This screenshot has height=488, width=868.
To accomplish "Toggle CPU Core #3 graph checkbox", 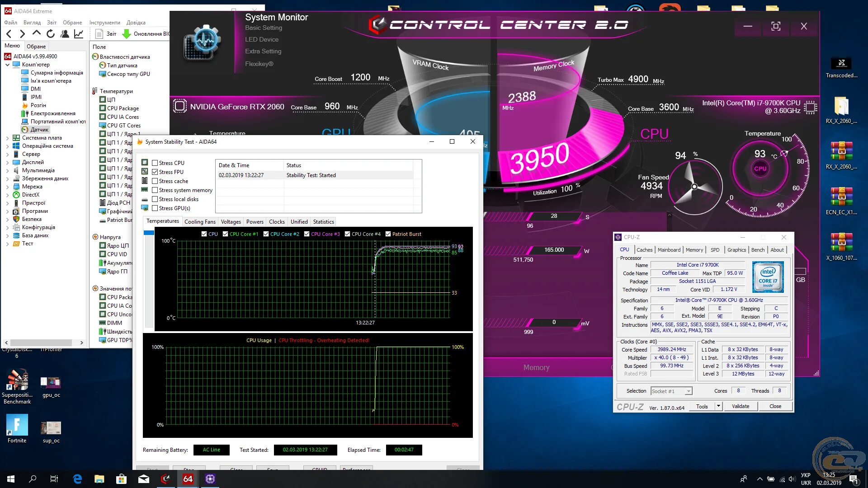I will (x=307, y=234).
